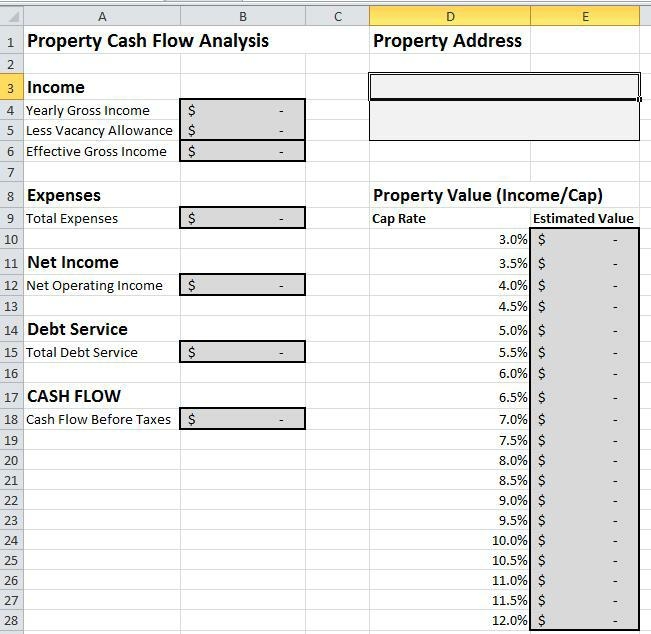Click the Select All corner box

11,16
